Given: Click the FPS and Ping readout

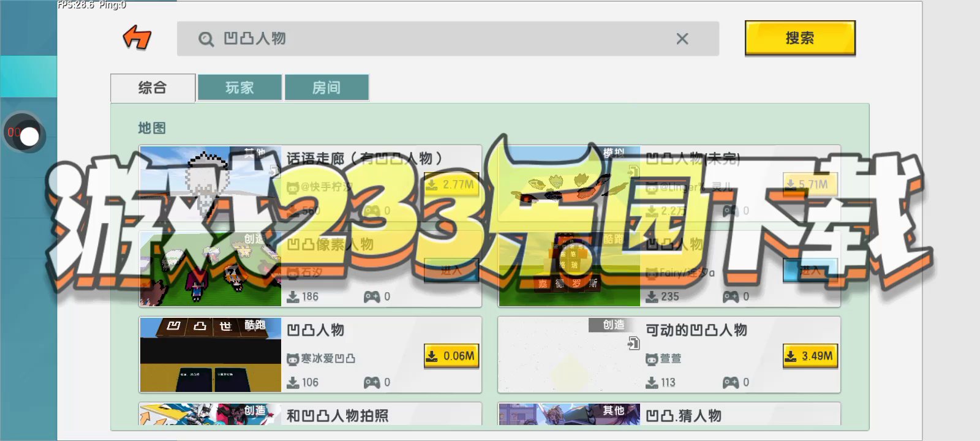Looking at the screenshot, I should [x=92, y=5].
